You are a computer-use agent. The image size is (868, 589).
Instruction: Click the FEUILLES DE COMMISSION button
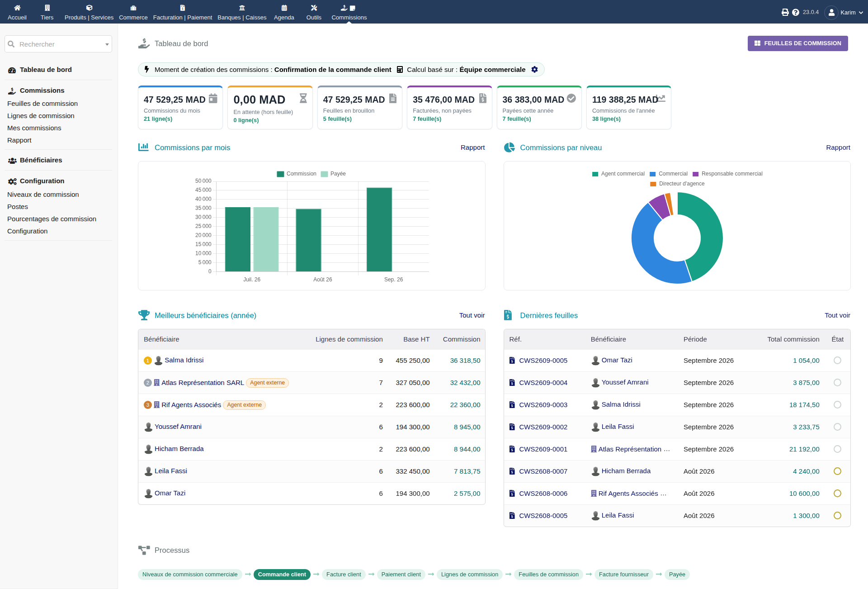tap(797, 43)
